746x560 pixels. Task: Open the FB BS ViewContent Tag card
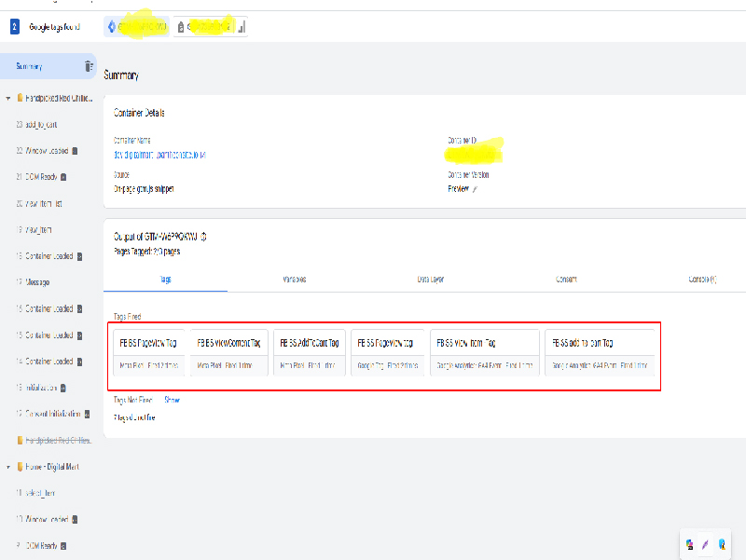coord(229,353)
